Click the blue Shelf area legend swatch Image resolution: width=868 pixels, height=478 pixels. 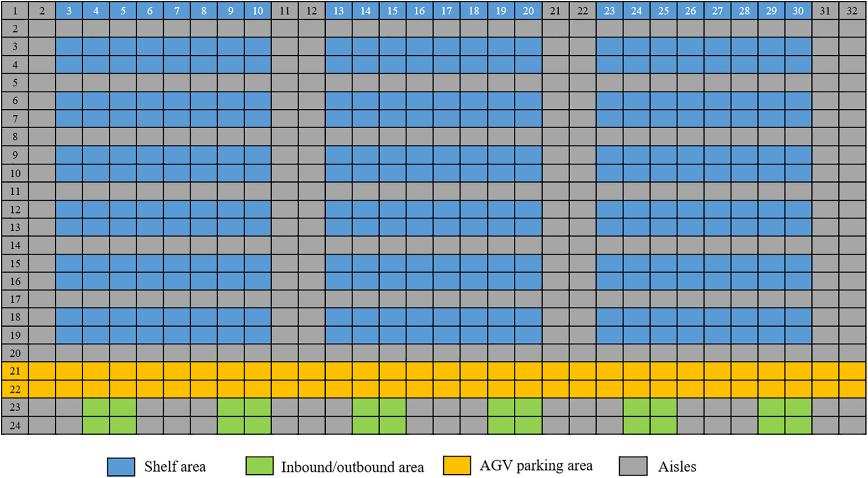coord(121,467)
